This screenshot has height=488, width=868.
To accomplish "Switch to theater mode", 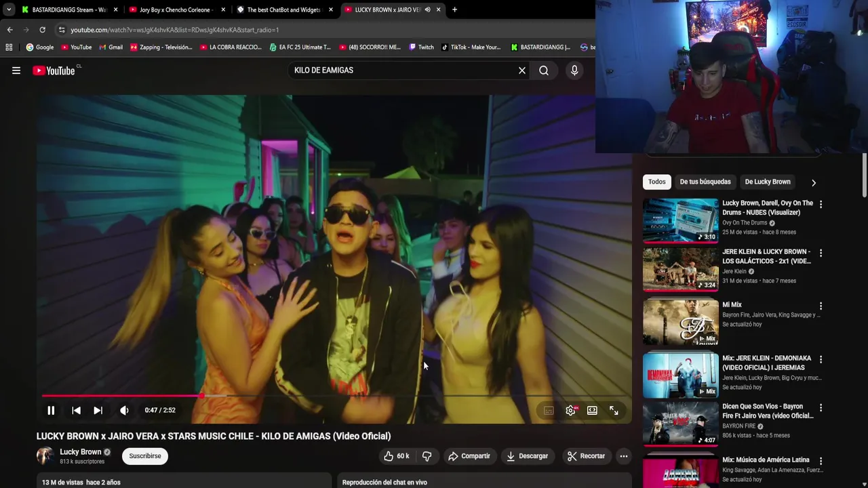I will click(592, 411).
